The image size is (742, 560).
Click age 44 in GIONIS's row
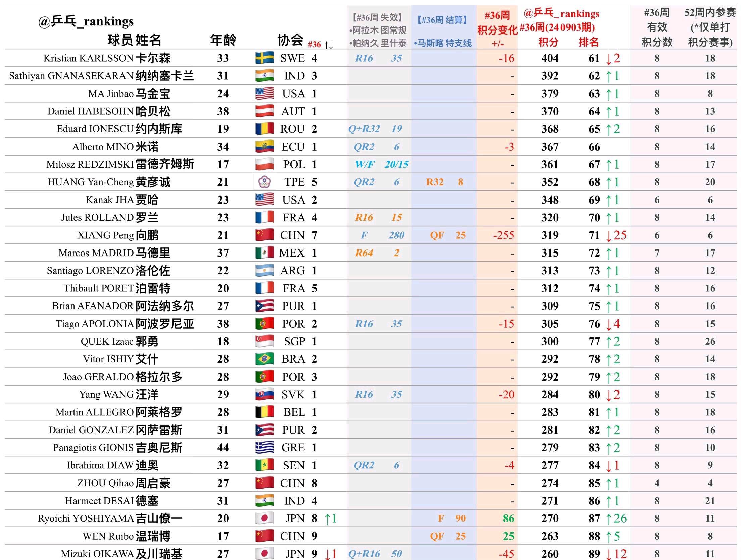223,448
